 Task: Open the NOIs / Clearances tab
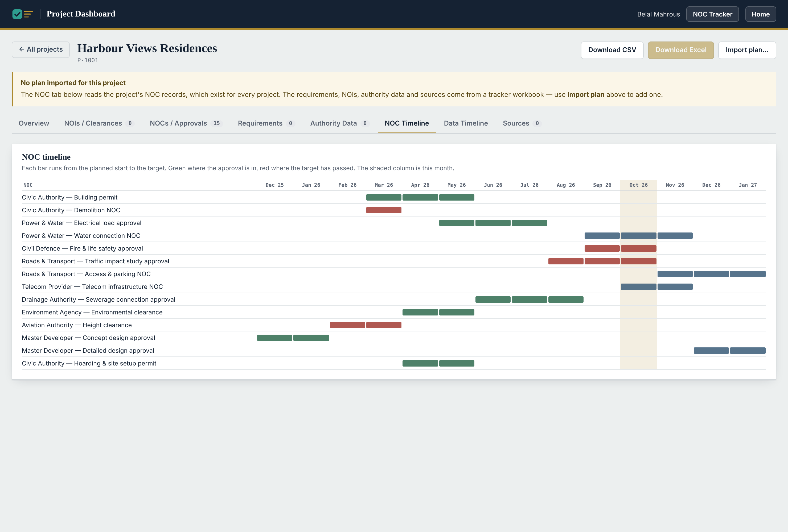point(99,123)
